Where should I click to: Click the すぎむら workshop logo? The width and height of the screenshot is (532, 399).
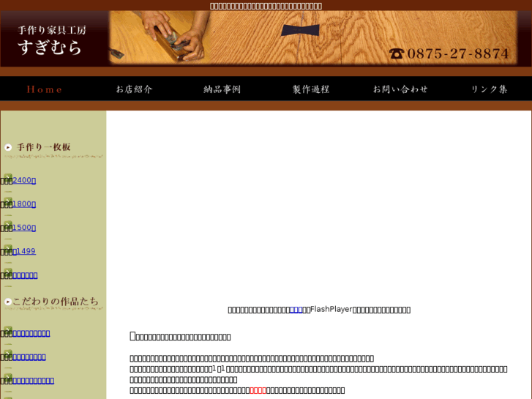[52, 40]
